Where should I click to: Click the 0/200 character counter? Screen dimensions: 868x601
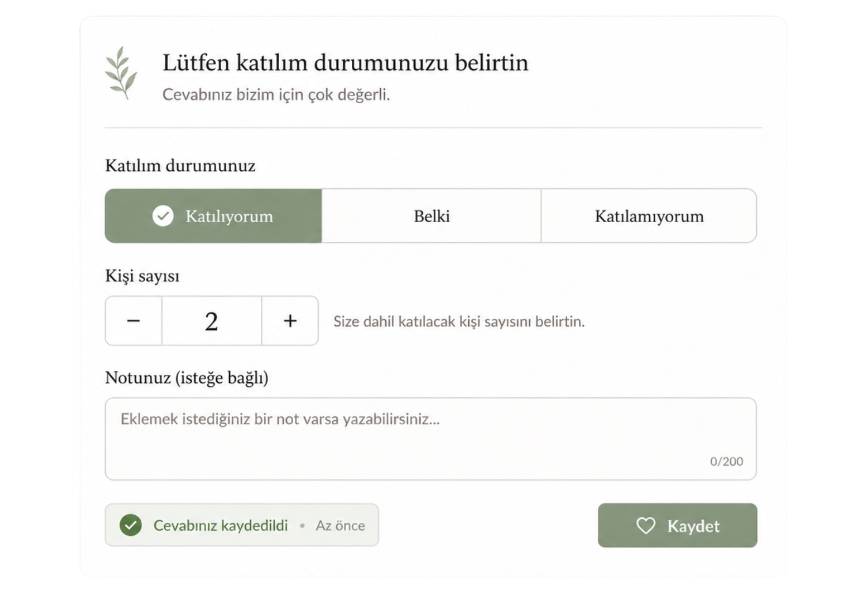click(x=726, y=462)
